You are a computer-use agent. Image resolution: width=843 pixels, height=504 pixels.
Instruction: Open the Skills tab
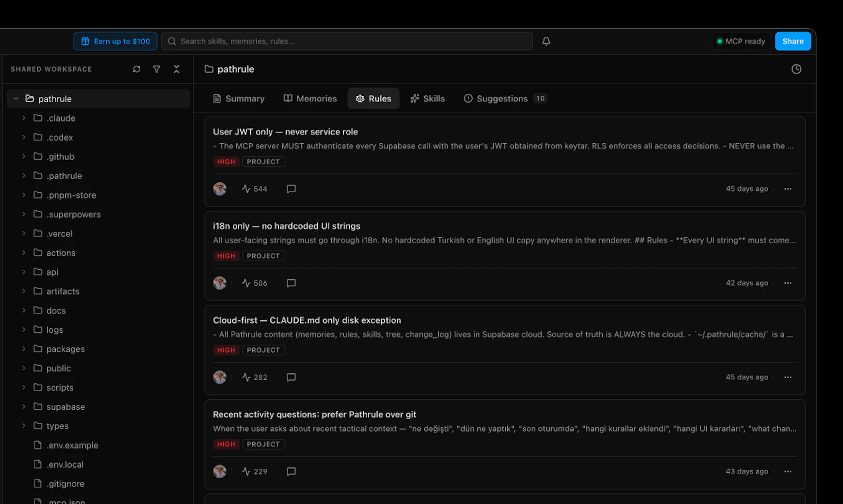coord(427,98)
